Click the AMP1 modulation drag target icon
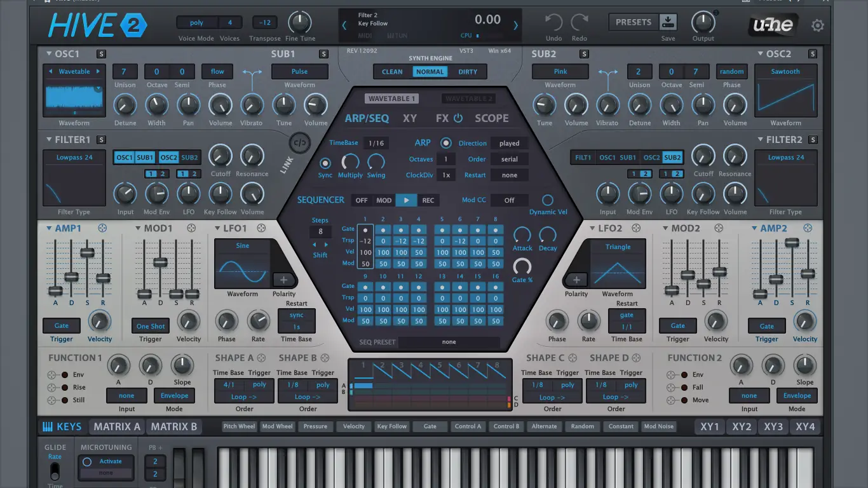Screen dimensions: 868x488 point(102,228)
